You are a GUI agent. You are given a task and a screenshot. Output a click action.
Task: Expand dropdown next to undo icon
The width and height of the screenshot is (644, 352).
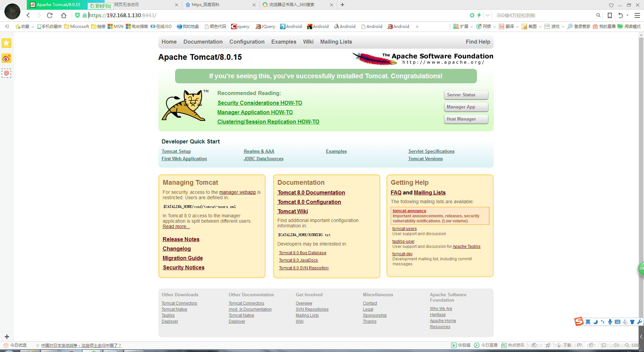(x=627, y=15)
